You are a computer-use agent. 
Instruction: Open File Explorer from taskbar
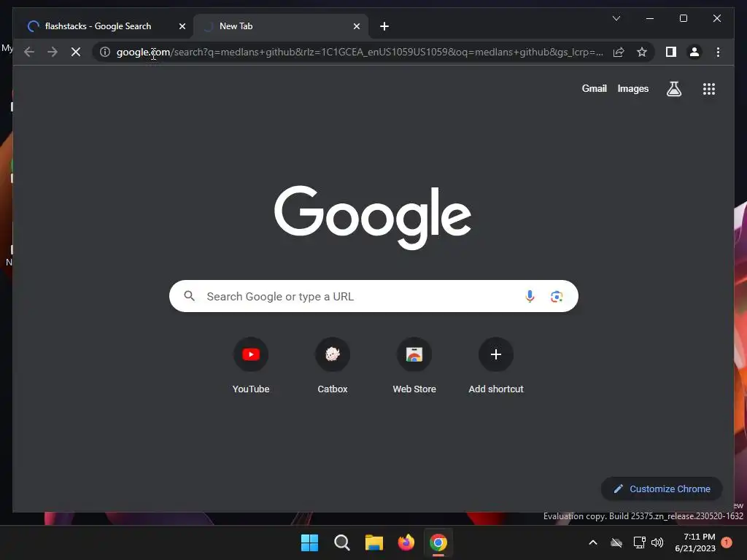pyautogui.click(x=374, y=542)
